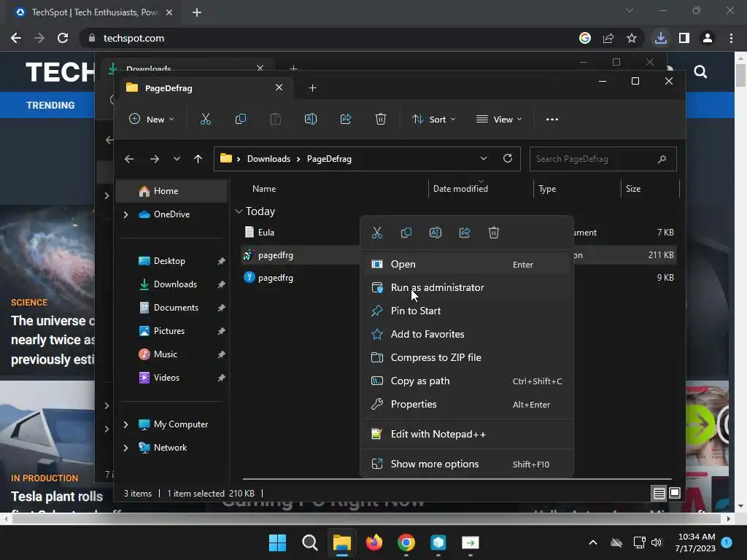Click the Search PageDefrag field
Image resolution: width=747 pixels, height=560 pixels.
point(603,159)
